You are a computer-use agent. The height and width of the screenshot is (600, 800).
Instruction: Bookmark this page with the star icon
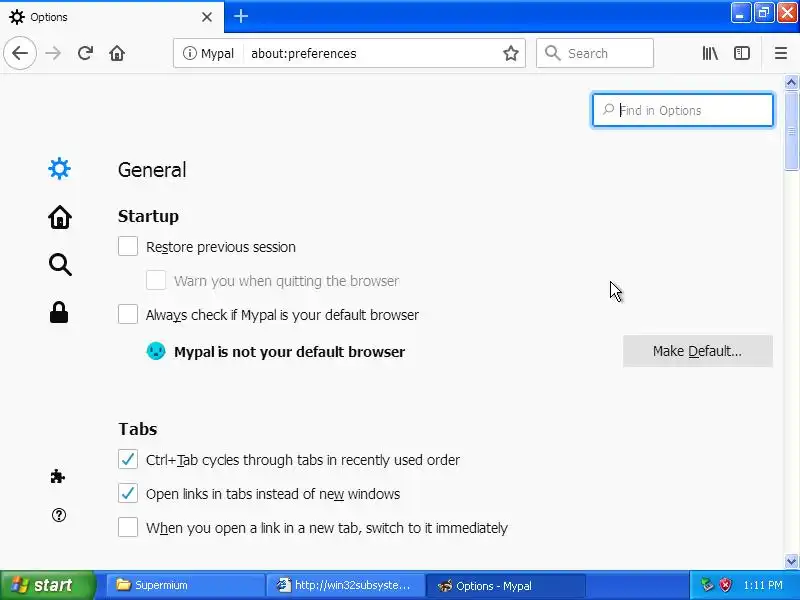511,53
